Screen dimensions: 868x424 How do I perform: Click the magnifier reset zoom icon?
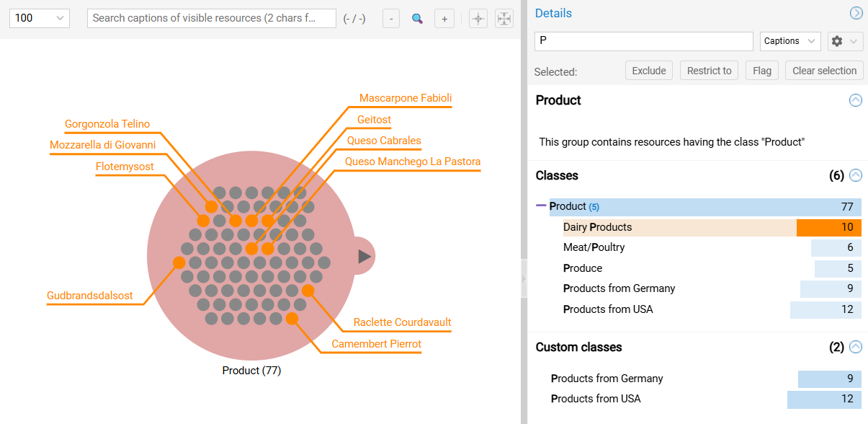pos(417,19)
